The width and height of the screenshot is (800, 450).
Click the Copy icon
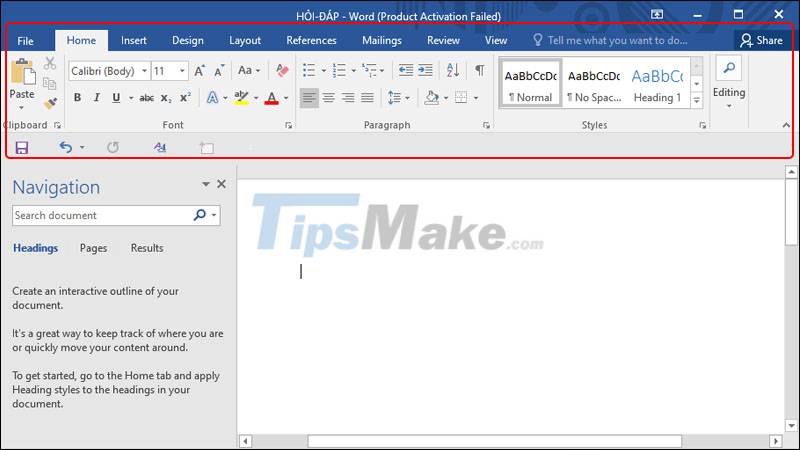49,83
